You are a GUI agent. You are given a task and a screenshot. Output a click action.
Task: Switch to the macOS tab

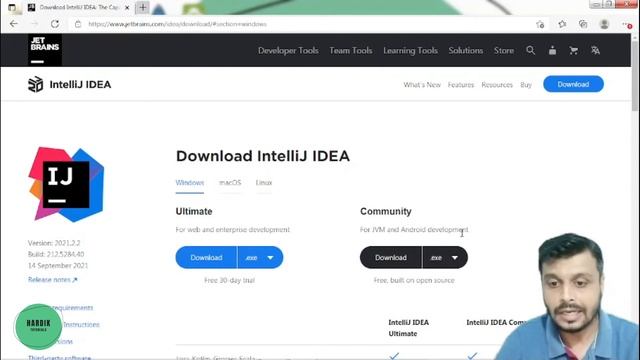click(x=230, y=182)
